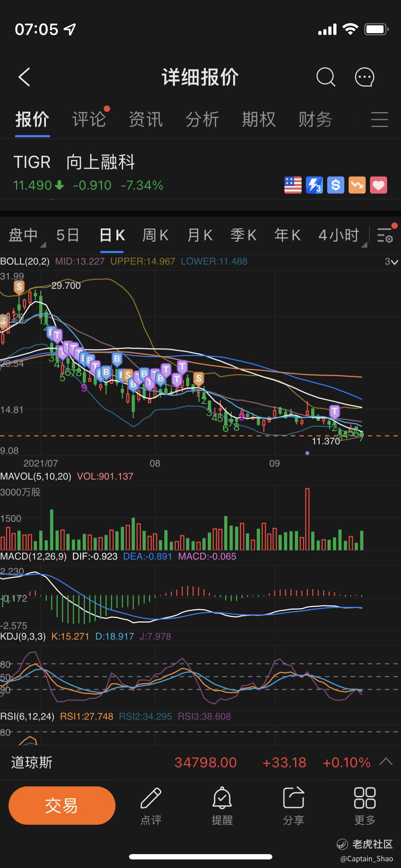Tap the orange 交易 button
Viewport: 401px width, 868px height.
tap(62, 805)
